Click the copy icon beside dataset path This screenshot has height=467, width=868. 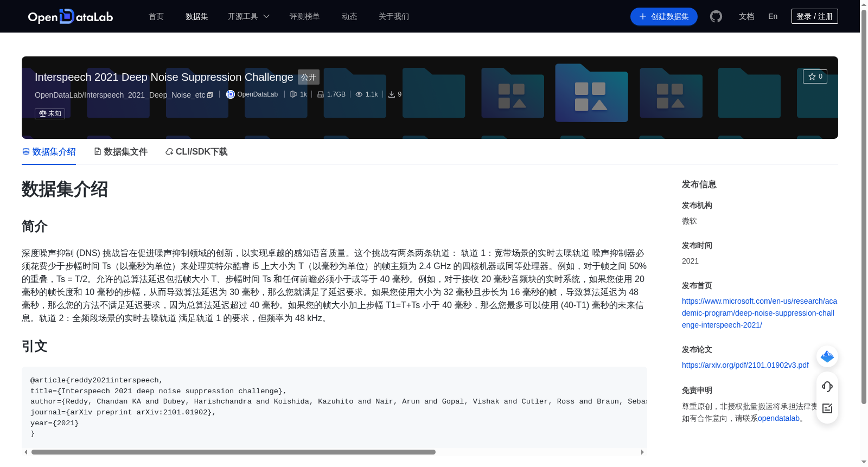[x=210, y=95]
